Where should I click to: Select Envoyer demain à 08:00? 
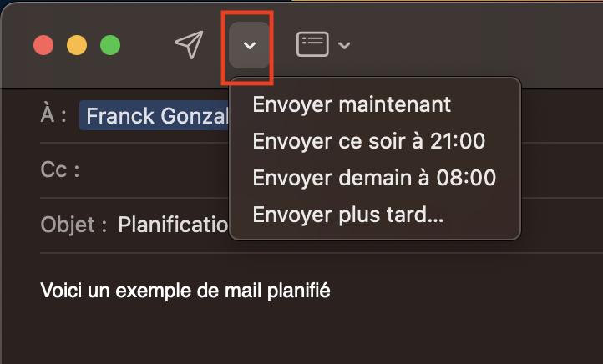pyautogui.click(x=374, y=178)
